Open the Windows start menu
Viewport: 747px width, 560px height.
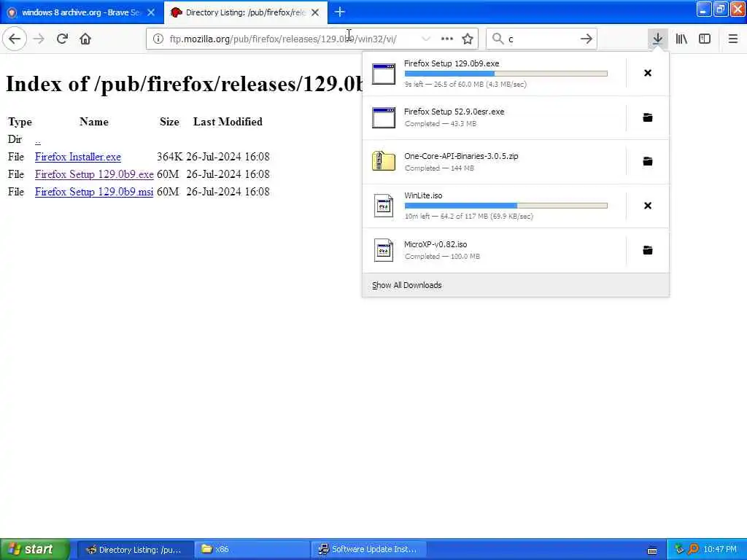(35, 549)
